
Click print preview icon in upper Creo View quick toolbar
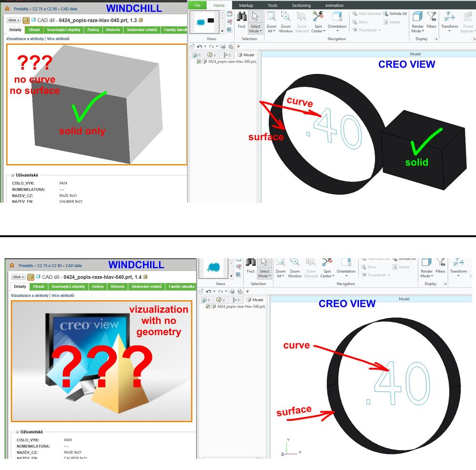[x=231, y=46]
